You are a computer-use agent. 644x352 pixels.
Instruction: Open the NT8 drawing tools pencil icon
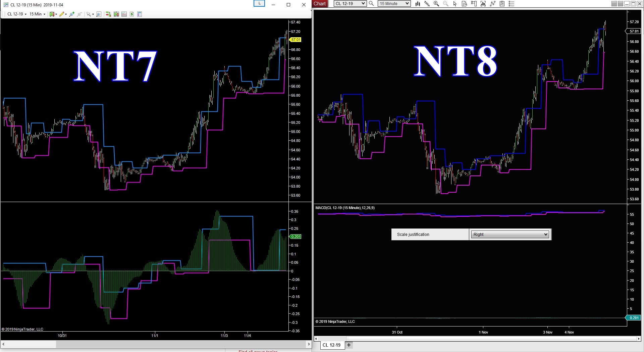tap(427, 4)
